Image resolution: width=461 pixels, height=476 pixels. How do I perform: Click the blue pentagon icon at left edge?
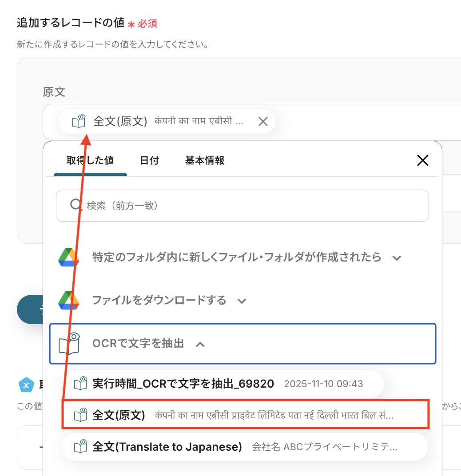(x=26, y=385)
